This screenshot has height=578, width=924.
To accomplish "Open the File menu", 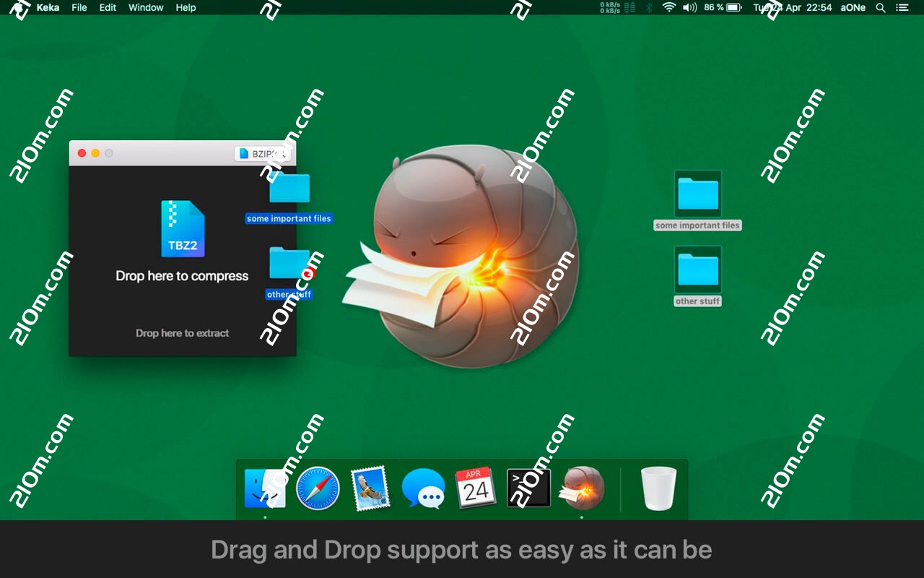I will click(x=79, y=8).
